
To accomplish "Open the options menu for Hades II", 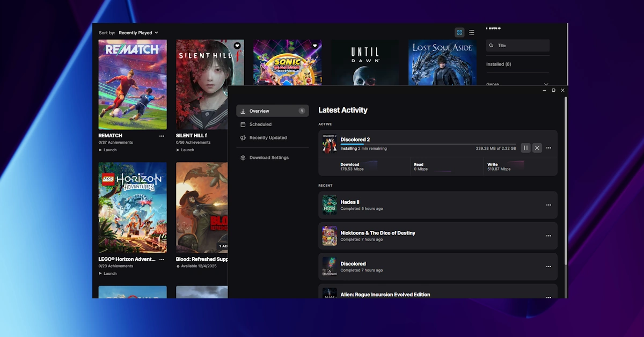I will (x=548, y=205).
